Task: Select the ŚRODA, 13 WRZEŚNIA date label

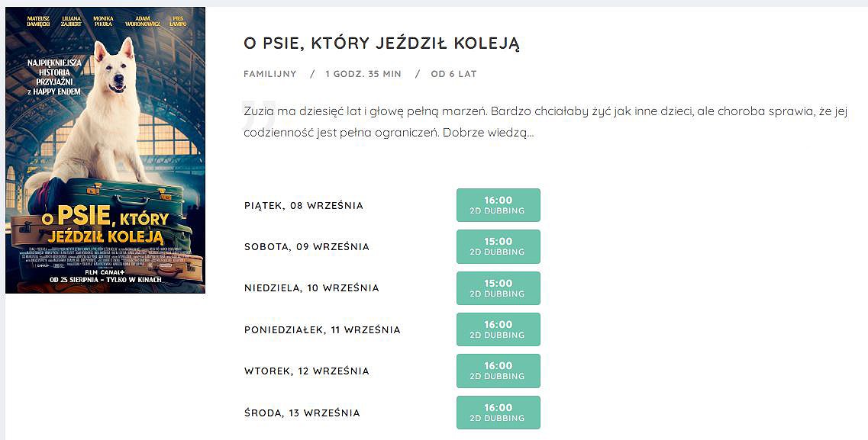Action: [302, 413]
